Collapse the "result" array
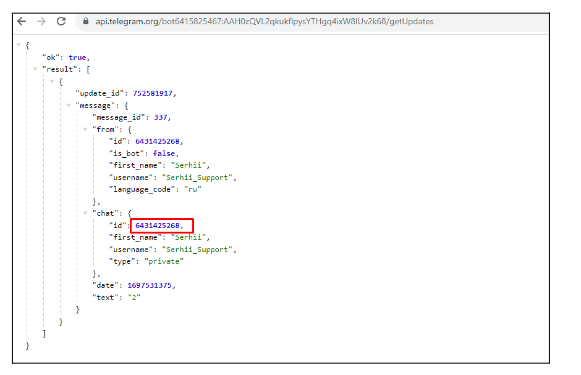581x375 pixels. (35, 69)
